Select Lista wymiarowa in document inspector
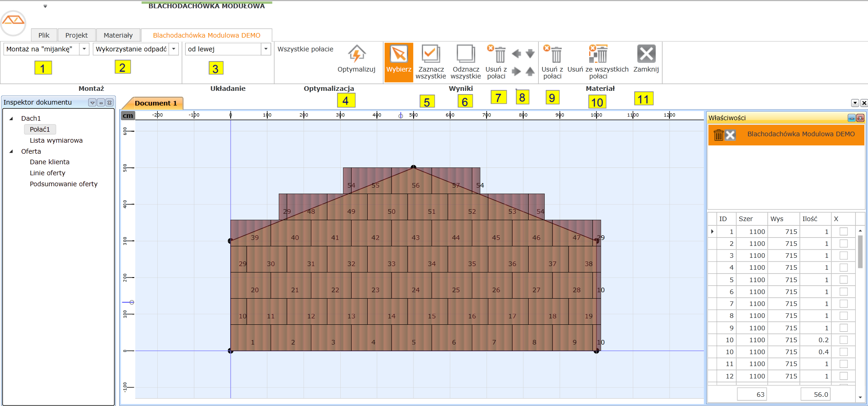The width and height of the screenshot is (868, 406). coord(56,140)
